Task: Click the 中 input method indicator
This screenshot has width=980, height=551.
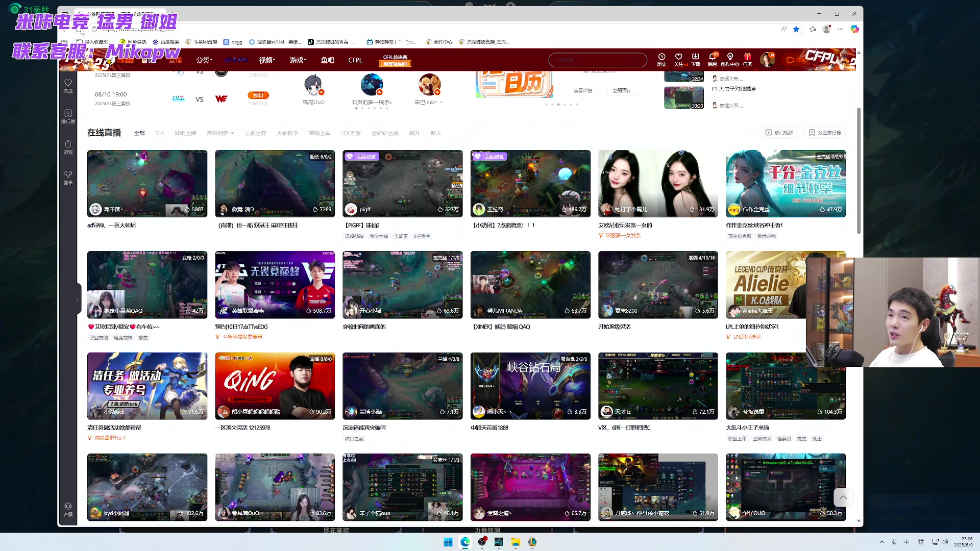Action: pos(906,542)
